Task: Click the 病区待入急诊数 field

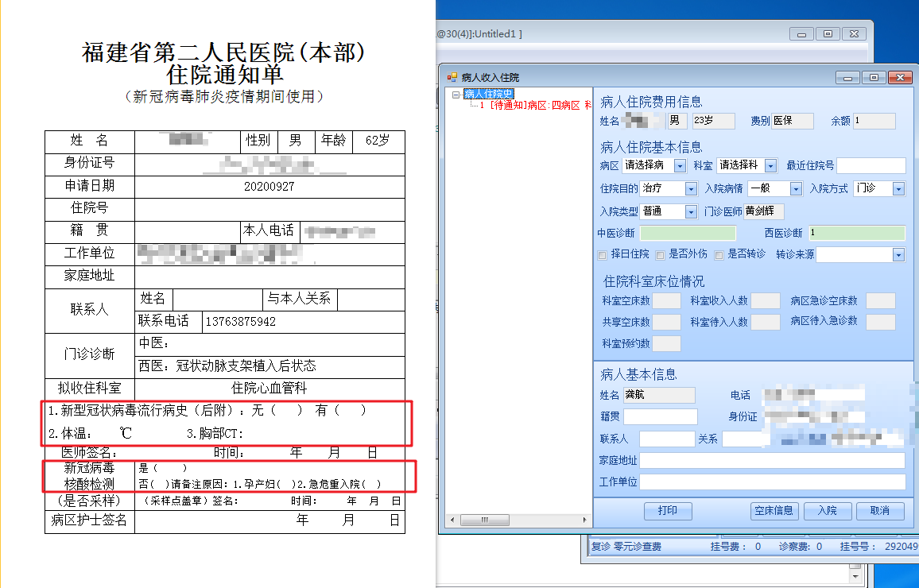Action: (x=881, y=322)
